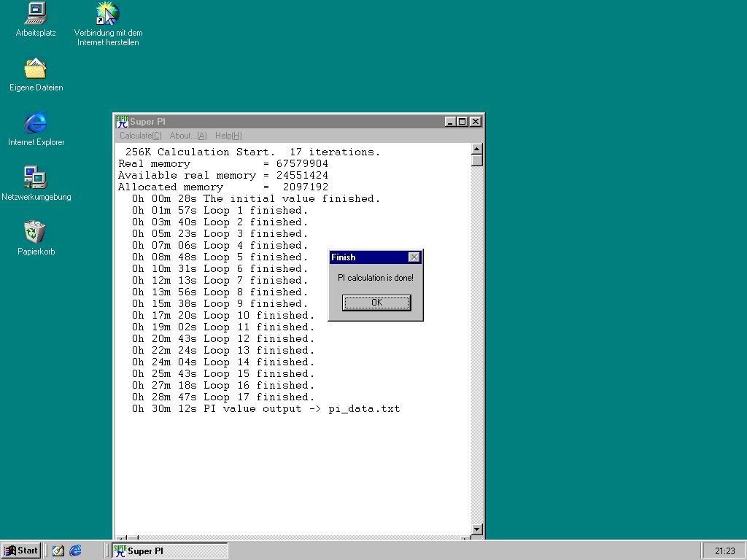Maximize the Super PI window
747x560 pixels.
462,122
